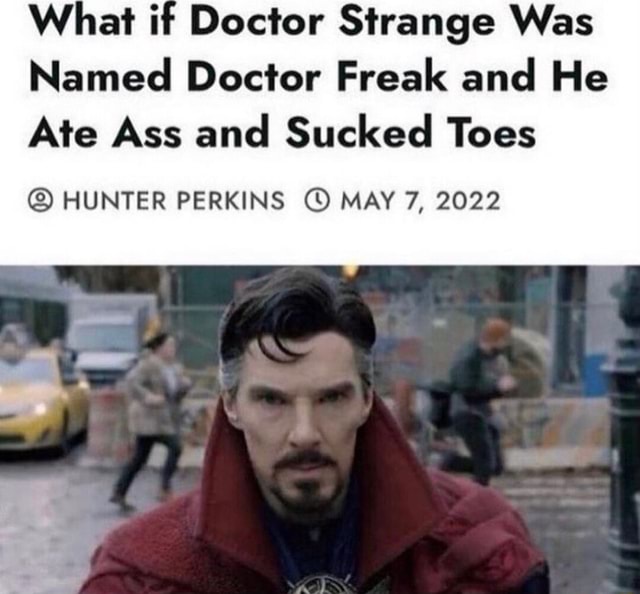Click the word Strange in the headline

(x=416, y=23)
